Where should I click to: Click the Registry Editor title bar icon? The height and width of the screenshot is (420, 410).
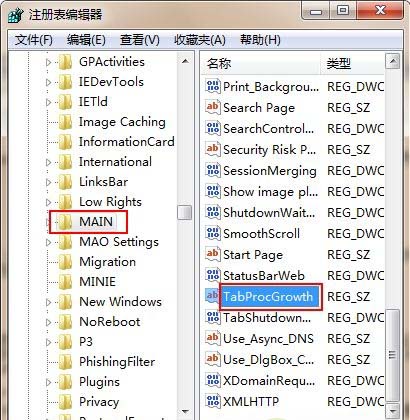[16, 15]
